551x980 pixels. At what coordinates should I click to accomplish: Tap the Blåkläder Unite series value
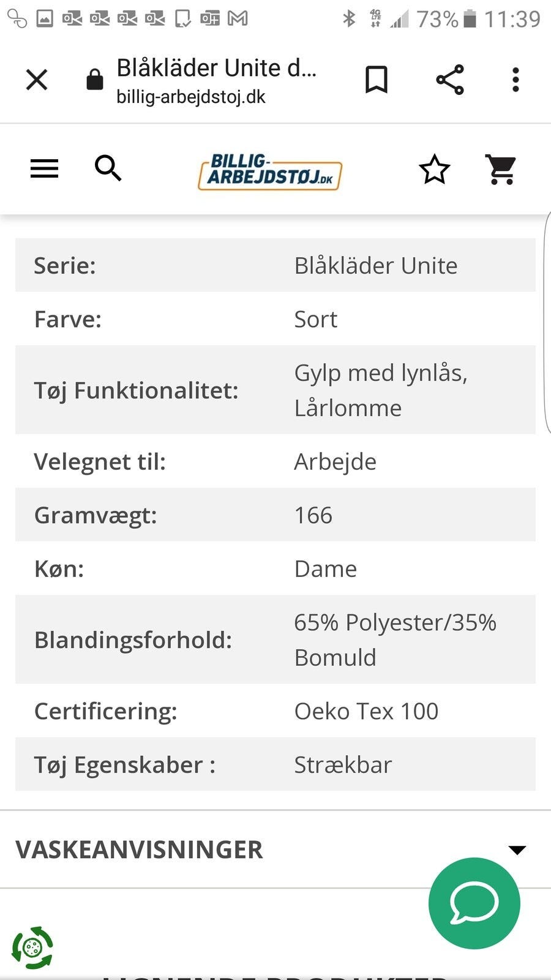(375, 265)
